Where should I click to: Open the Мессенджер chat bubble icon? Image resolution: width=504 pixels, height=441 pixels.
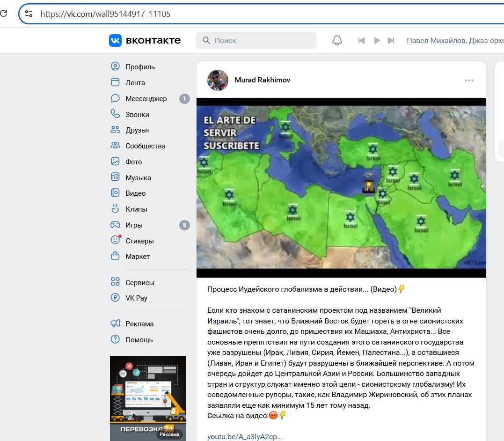point(115,98)
